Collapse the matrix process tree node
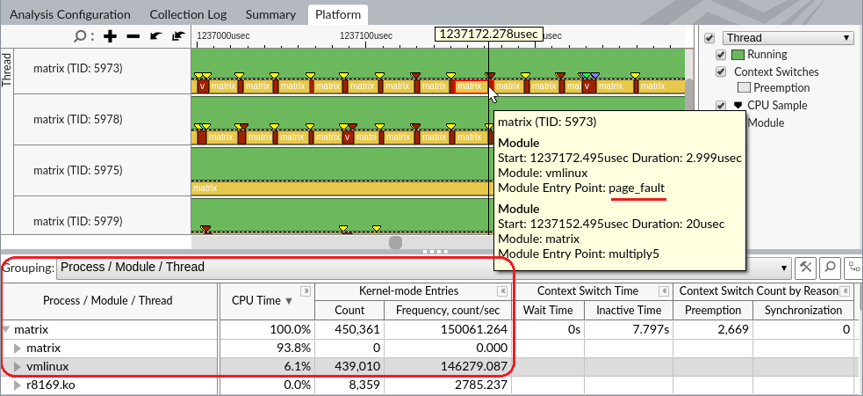 (x=6, y=330)
